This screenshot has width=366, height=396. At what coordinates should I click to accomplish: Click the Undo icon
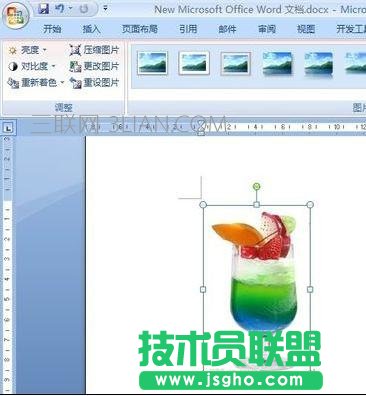pos(60,8)
